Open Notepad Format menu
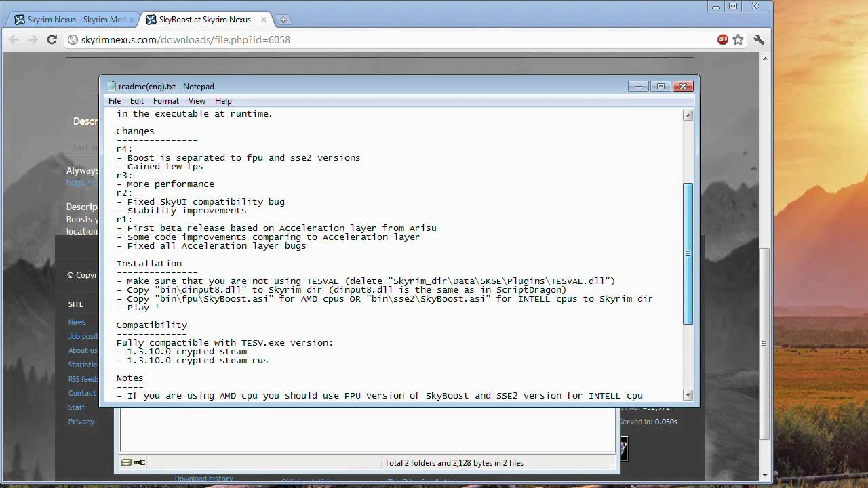The image size is (868, 488). tap(166, 101)
